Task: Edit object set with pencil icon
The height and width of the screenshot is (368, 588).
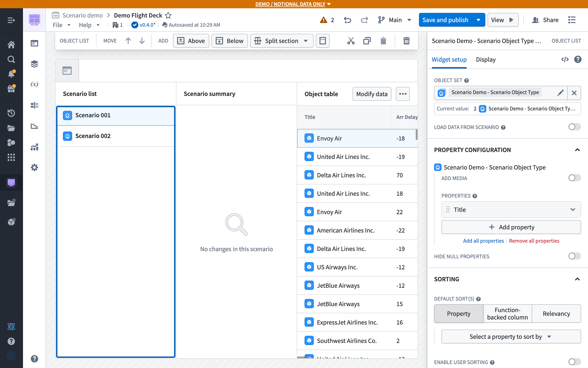Action: (560, 93)
